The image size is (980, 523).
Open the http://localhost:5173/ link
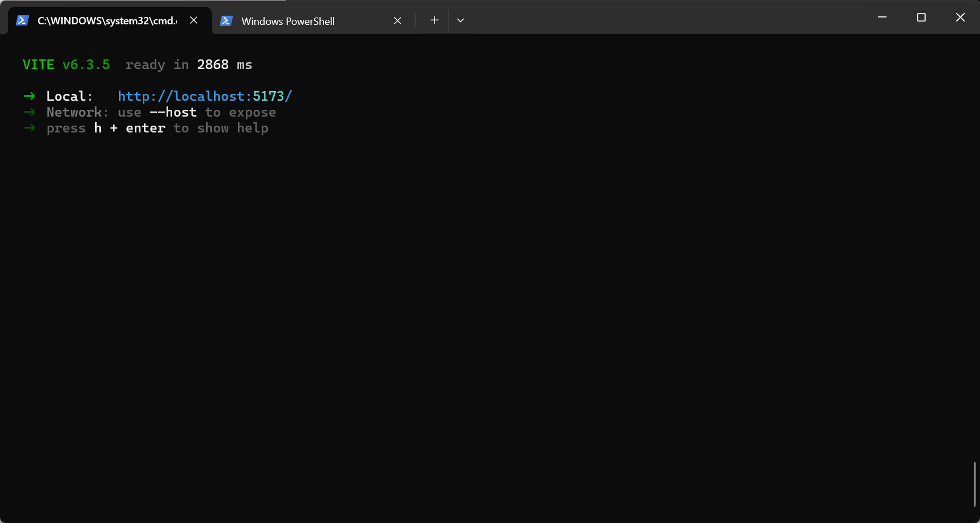click(x=204, y=96)
